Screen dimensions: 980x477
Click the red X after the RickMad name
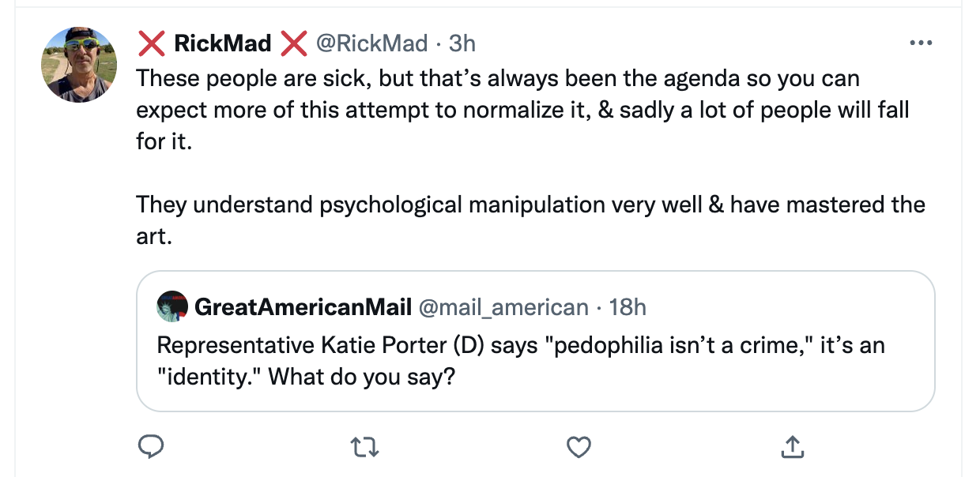tap(294, 43)
